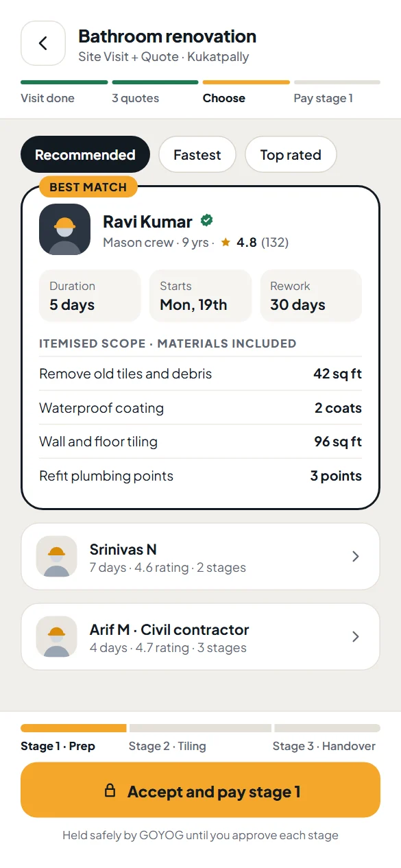Open the Pay stage 1 step label

coord(324,98)
